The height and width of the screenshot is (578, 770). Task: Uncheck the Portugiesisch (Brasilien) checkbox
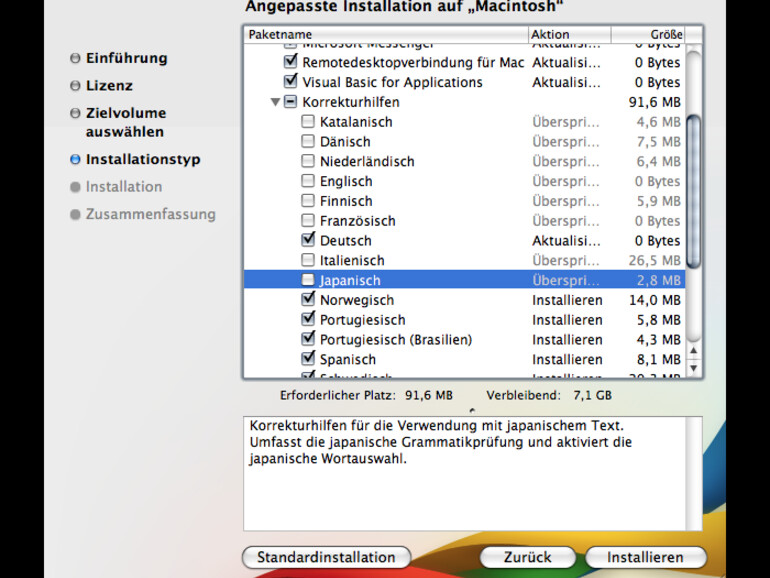[x=308, y=338]
